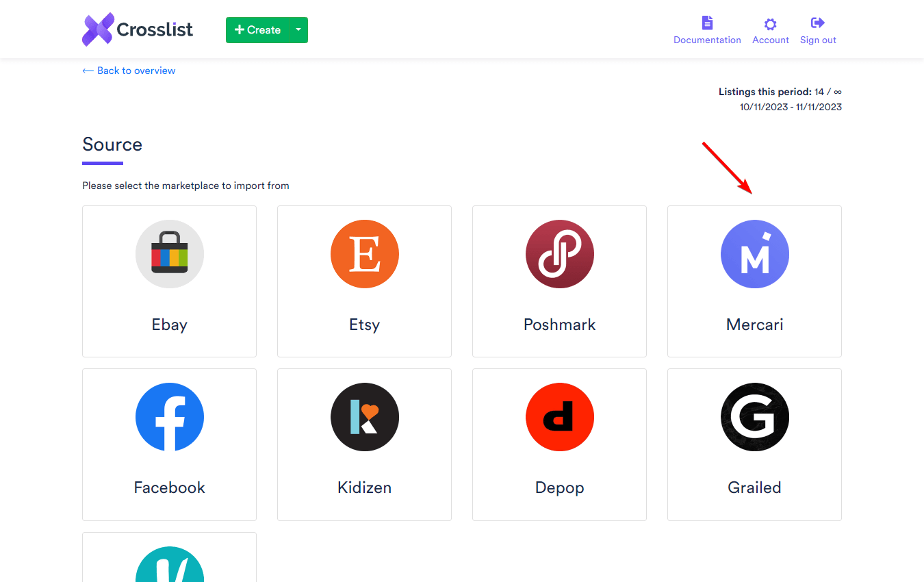Select the Kidizen logo icon

point(365,417)
